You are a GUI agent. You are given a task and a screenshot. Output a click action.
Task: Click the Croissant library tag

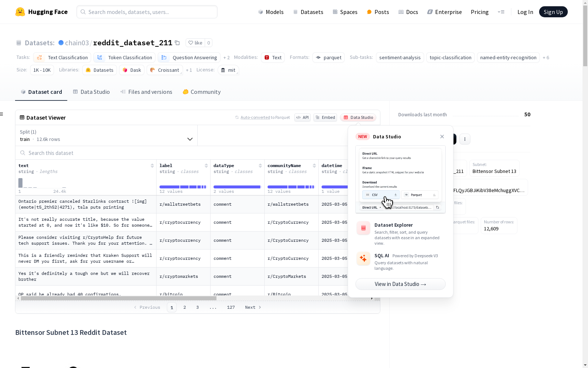point(165,70)
